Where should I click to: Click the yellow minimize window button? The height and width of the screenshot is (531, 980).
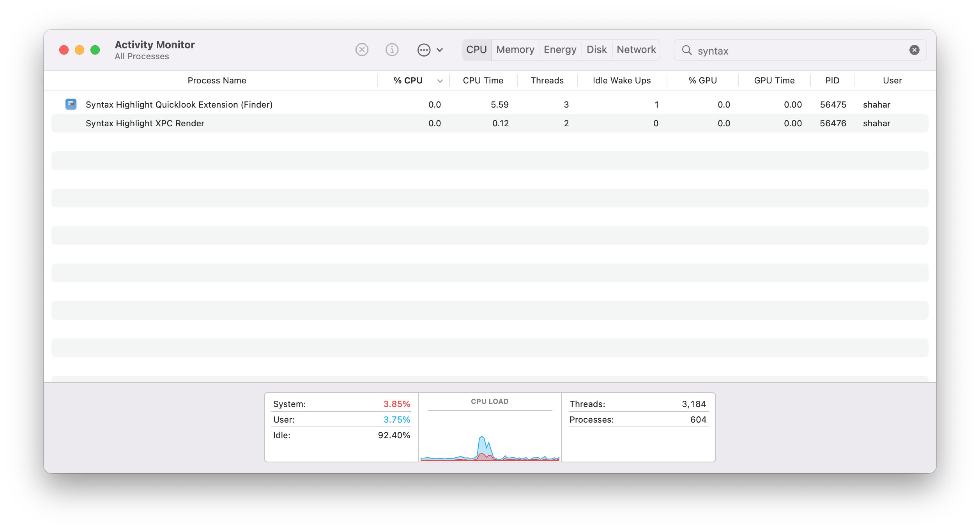coord(80,50)
